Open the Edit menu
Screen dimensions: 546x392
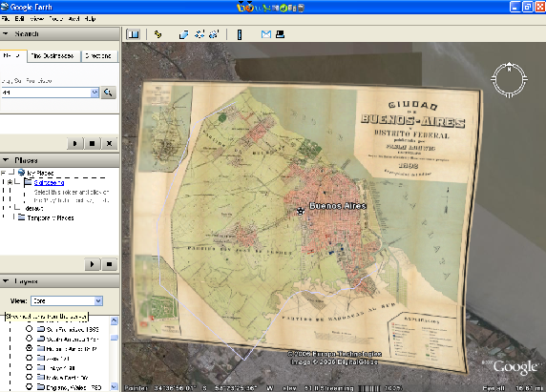pos(19,19)
